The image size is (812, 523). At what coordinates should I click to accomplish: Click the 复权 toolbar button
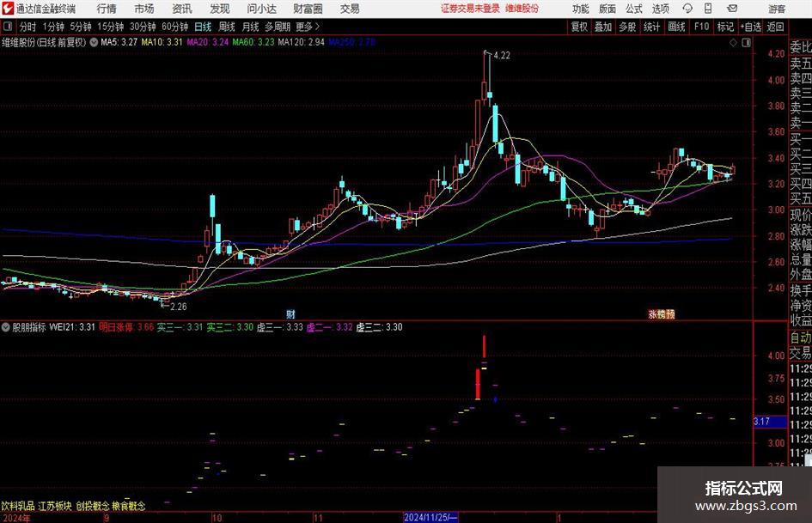point(579,27)
